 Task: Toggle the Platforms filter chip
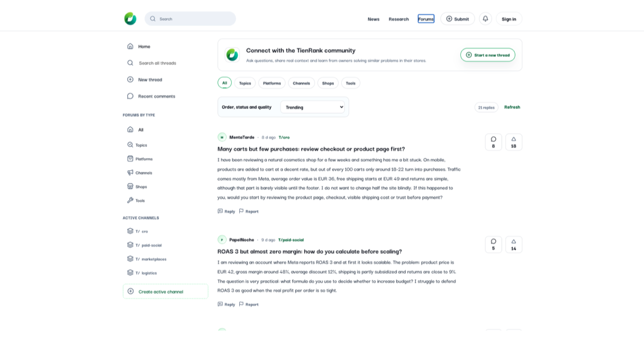click(x=272, y=83)
